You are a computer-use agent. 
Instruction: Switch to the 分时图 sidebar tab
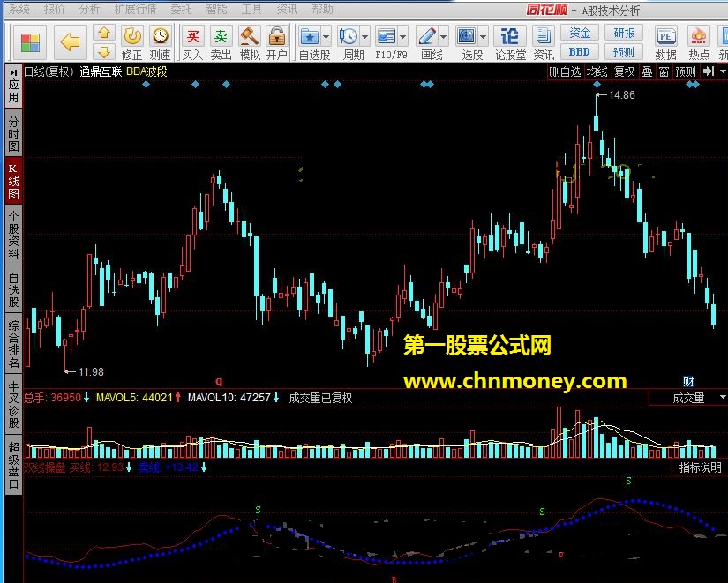(13, 134)
